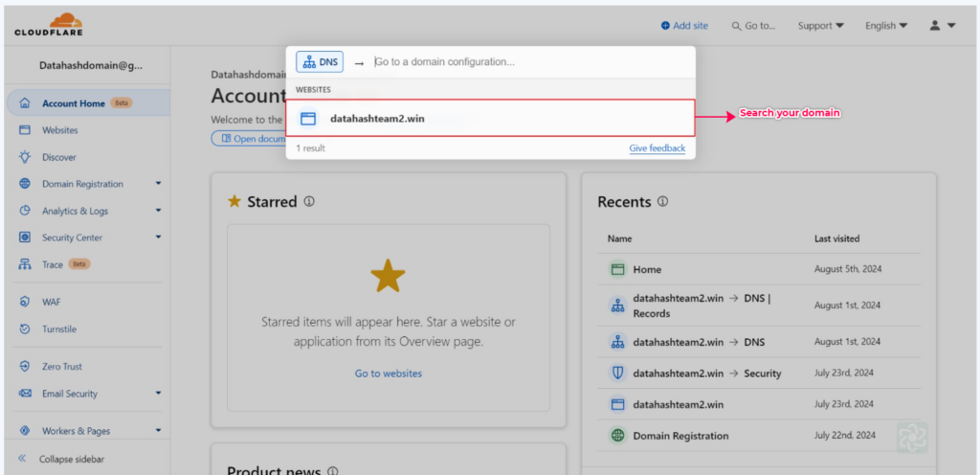Viewport: 980px width, 475px height.
Task: Click the domain configuration search field
Action: [531, 62]
